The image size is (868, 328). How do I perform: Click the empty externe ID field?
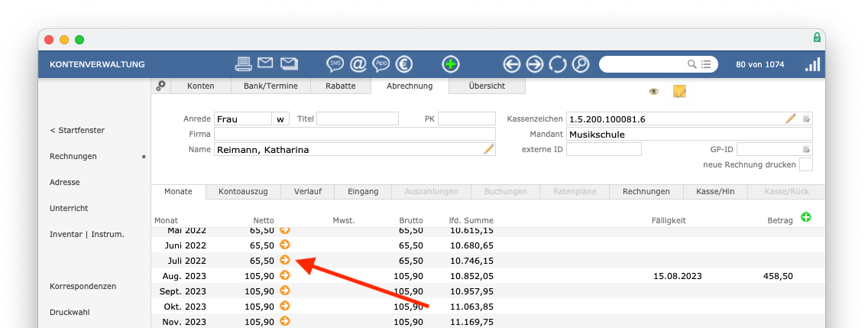pos(604,149)
